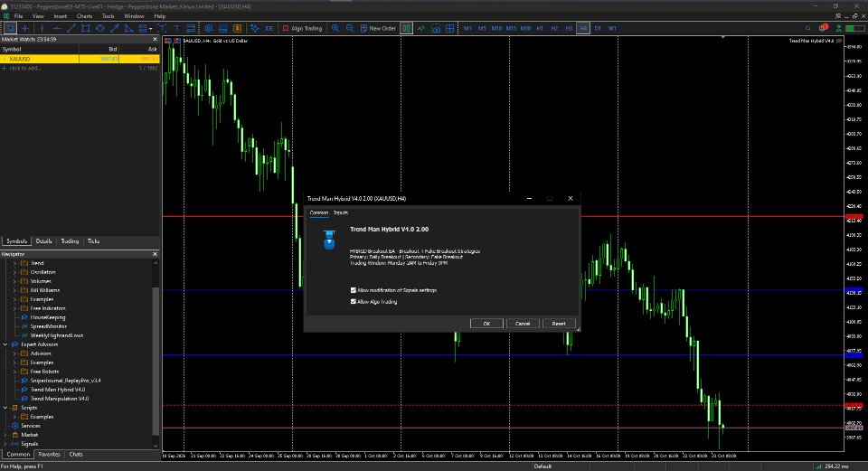
Task: Expand the Oscillators folder
Action: pyautogui.click(x=15, y=272)
